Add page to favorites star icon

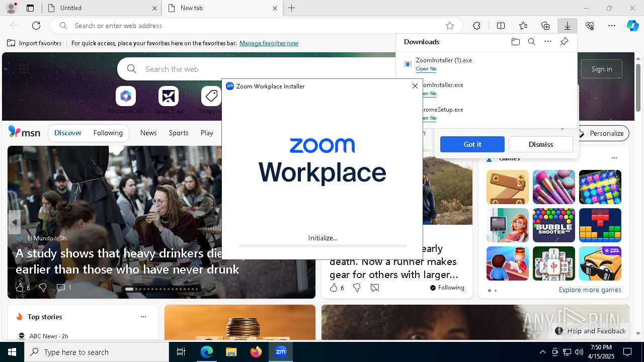(x=450, y=26)
